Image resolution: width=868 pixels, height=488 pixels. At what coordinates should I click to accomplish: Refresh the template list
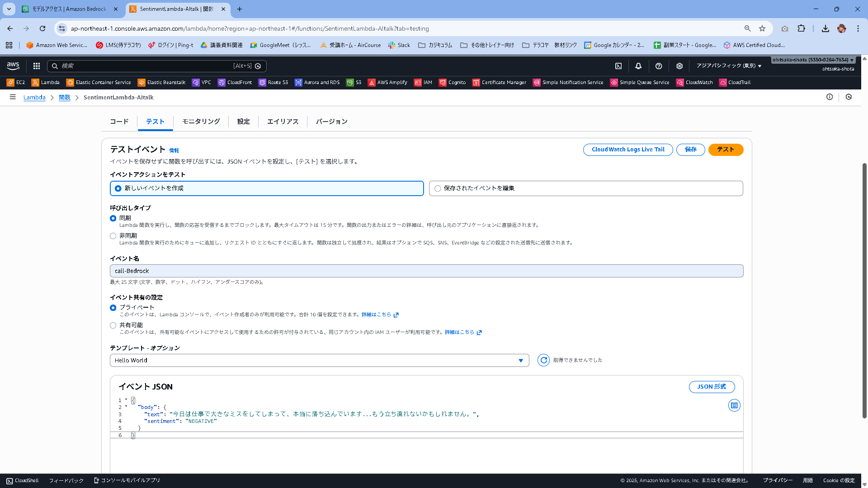[543, 360]
